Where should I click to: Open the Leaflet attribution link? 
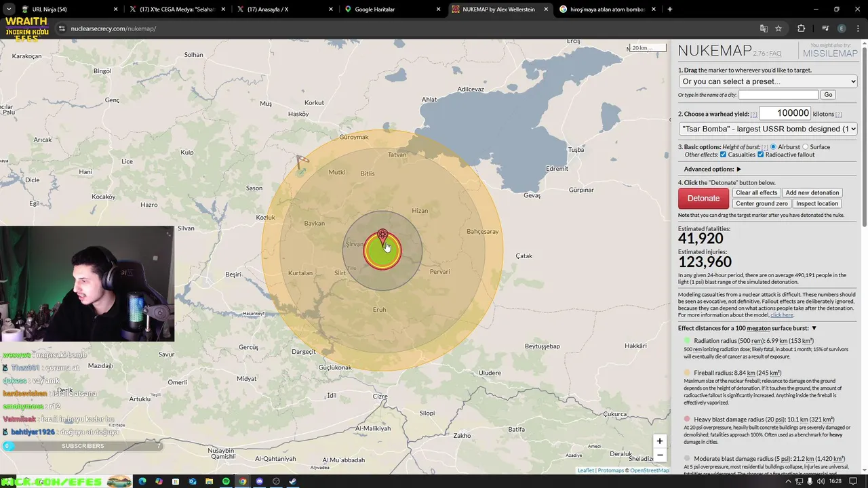(585, 470)
